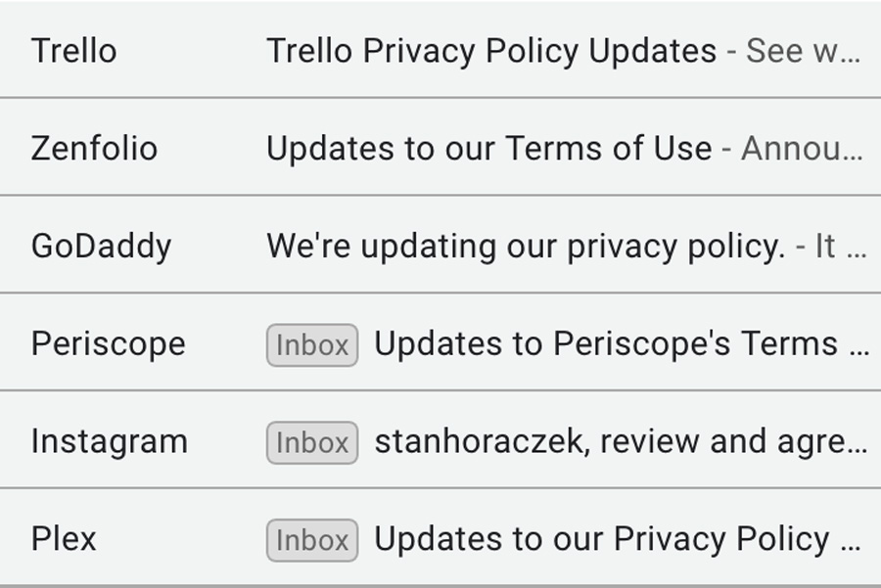Open 'We're updating our privacy policy.' subject
Image resolution: width=881 pixels, height=588 pixels.
point(526,246)
